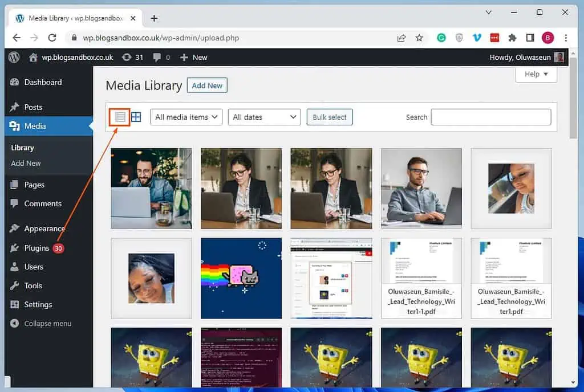Open selfie thumbnail in second row
This screenshot has width=584, height=392.
[x=151, y=278]
